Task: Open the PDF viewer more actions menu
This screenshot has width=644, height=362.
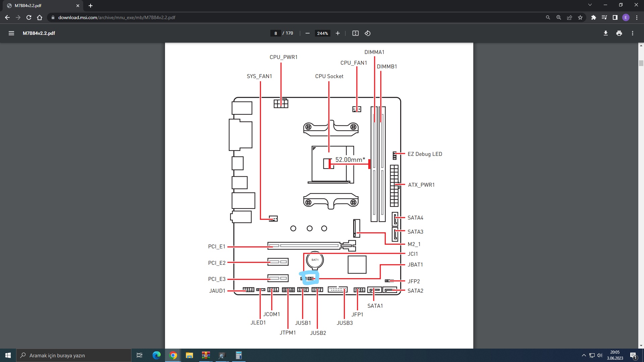Action: [632, 33]
